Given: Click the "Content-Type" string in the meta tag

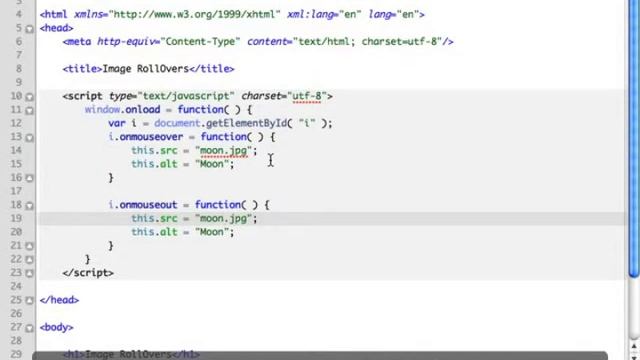Looking at the screenshot, I should pyautogui.click(x=200, y=42).
